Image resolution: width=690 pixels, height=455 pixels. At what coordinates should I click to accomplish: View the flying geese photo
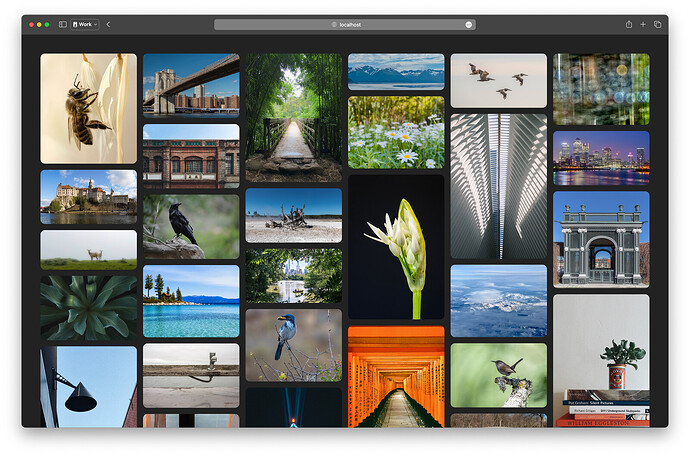[x=498, y=80]
